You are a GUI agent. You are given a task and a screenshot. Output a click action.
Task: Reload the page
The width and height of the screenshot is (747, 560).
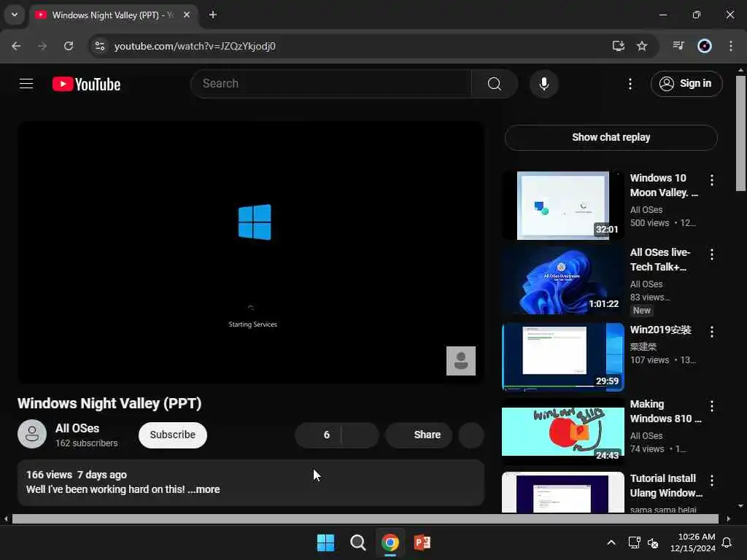(69, 46)
